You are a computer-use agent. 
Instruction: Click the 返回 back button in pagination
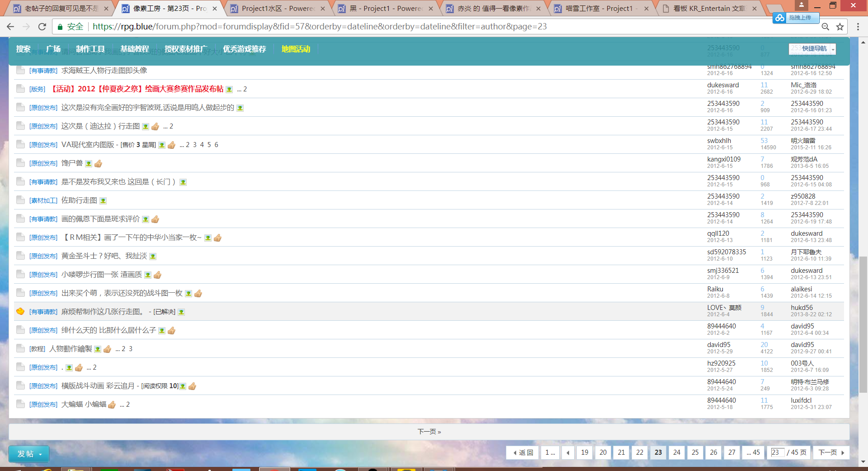[x=522, y=452]
